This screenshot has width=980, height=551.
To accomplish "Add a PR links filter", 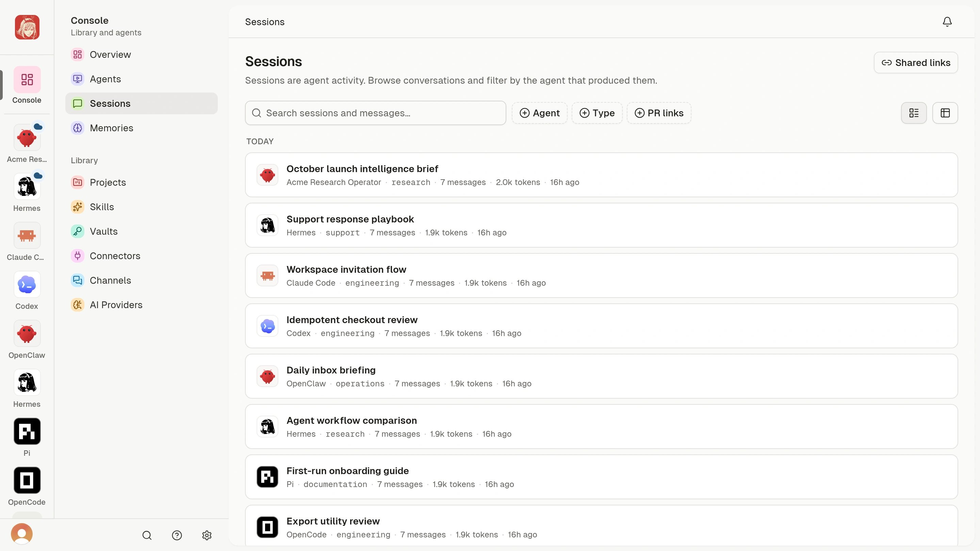I will [x=659, y=113].
